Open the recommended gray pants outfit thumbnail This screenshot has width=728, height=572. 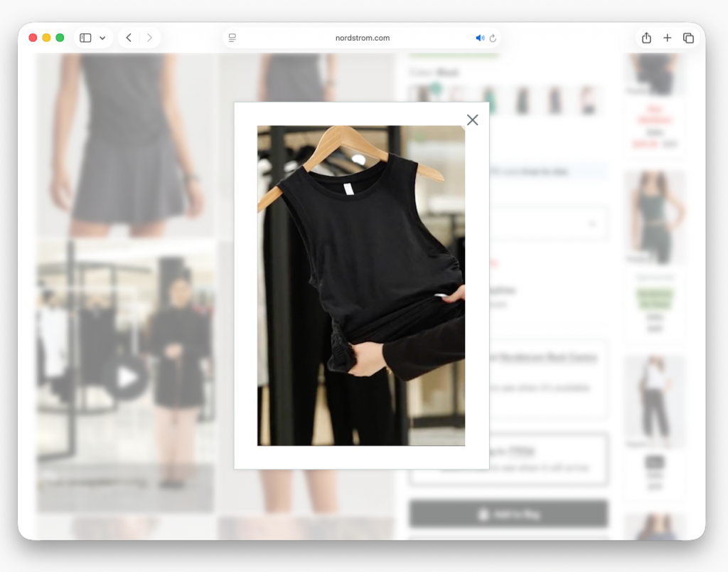(x=654, y=402)
